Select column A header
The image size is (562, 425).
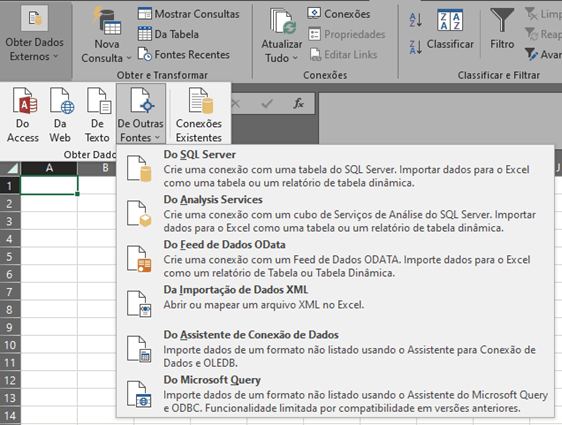click(49, 168)
